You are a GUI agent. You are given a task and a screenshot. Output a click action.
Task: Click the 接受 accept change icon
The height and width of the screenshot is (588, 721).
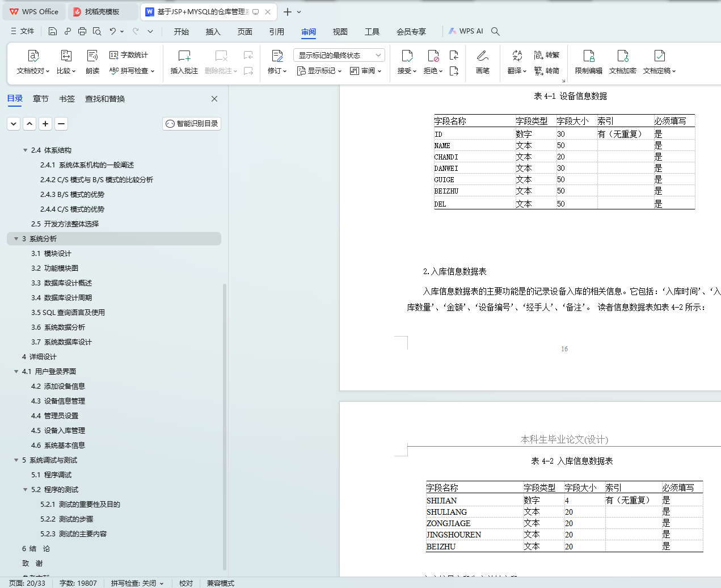(407, 56)
